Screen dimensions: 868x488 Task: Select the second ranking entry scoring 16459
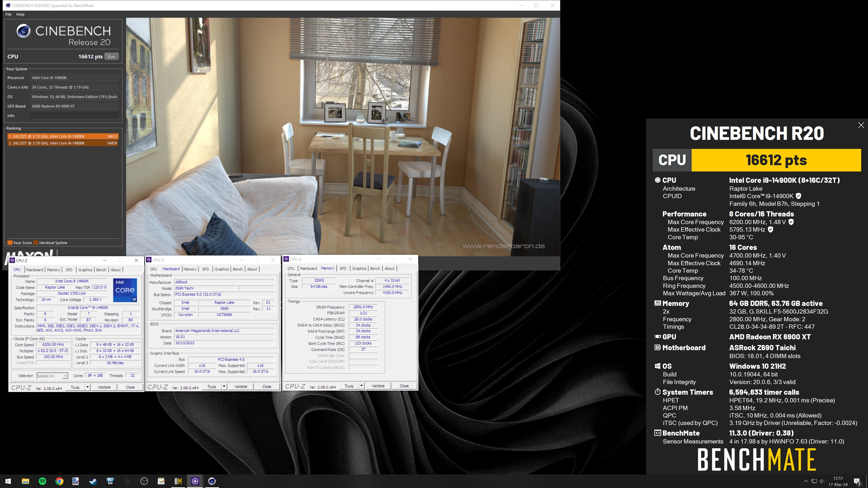tap(63, 143)
